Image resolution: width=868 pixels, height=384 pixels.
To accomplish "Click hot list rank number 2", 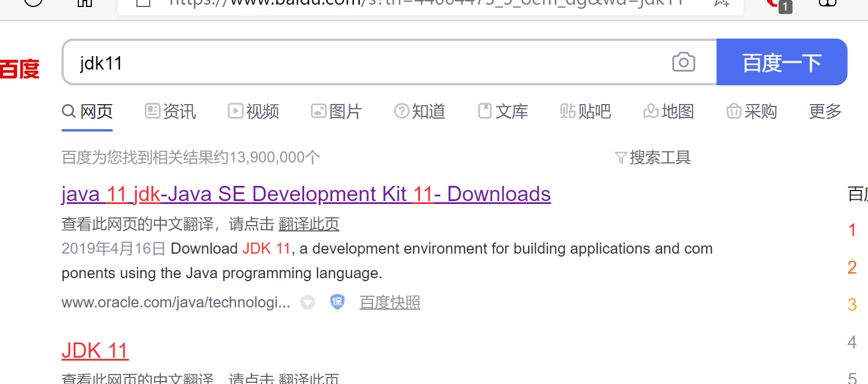I will coord(852,268).
